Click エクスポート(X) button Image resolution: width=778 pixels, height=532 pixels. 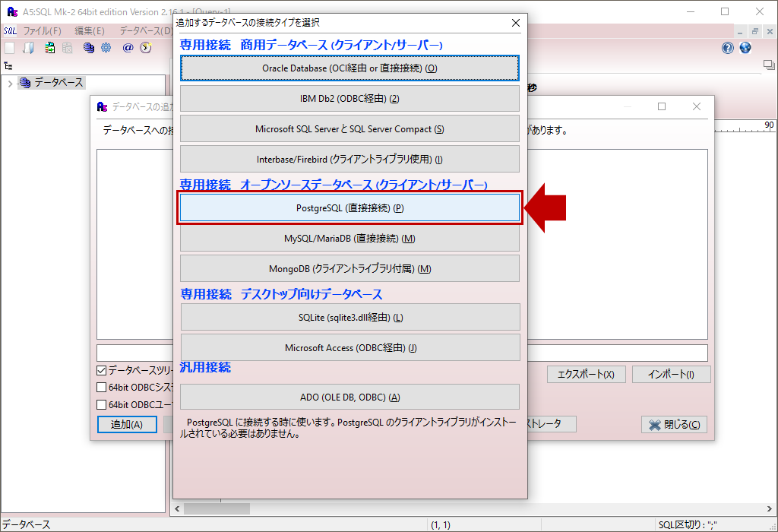pos(586,374)
